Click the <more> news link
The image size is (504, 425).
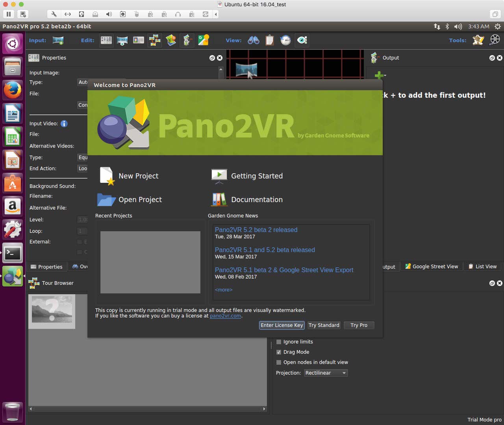tap(224, 290)
